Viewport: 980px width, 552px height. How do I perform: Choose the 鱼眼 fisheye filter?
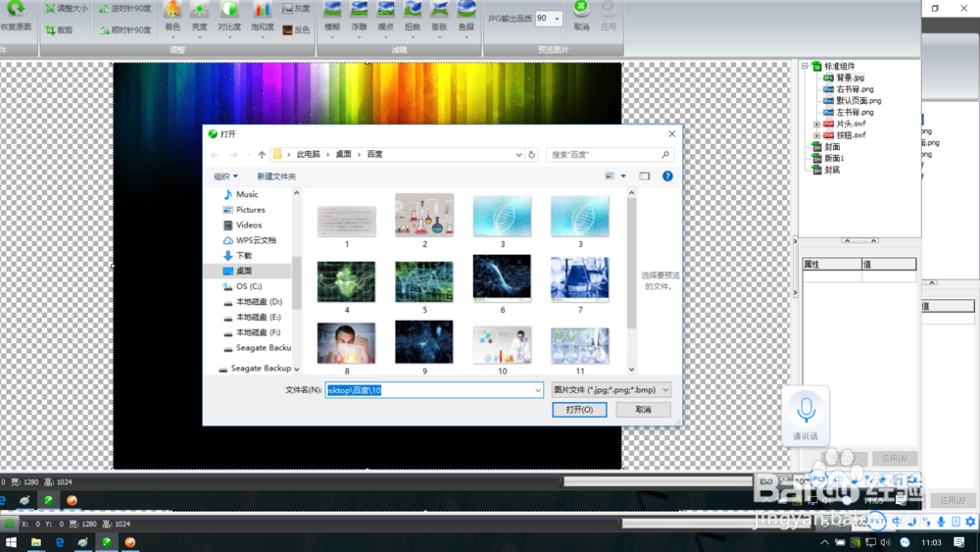point(466,18)
